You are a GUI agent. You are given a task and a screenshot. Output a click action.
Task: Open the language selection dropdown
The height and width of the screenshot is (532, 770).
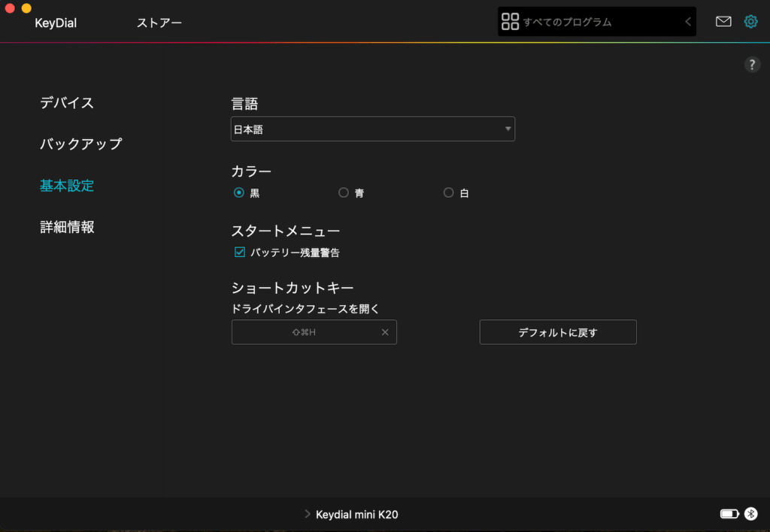372,128
